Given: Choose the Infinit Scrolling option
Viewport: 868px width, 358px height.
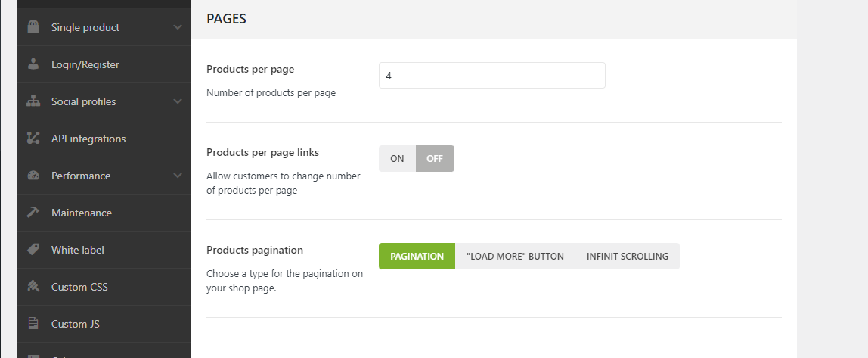Looking at the screenshot, I should pyautogui.click(x=627, y=257).
